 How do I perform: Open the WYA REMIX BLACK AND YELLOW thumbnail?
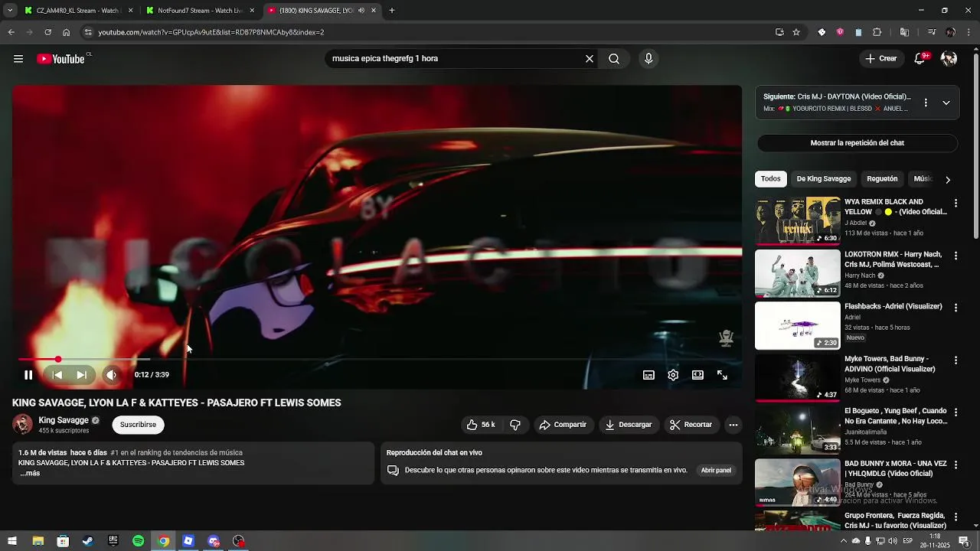tap(798, 221)
